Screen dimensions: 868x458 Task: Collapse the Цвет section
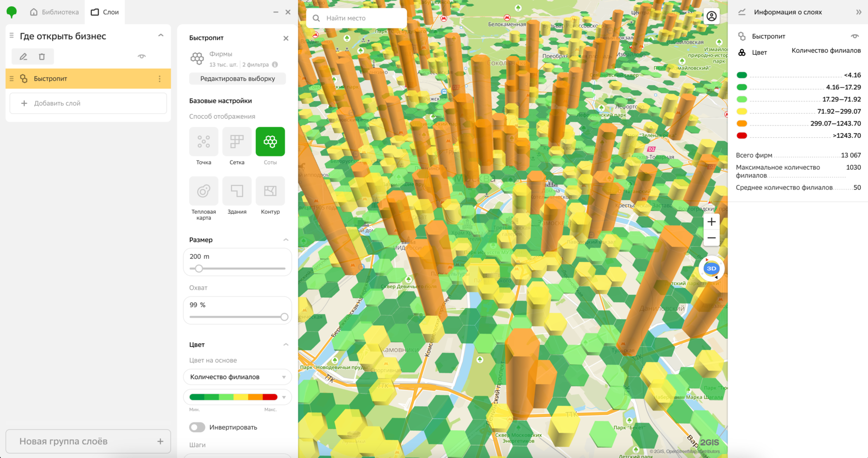(286, 344)
